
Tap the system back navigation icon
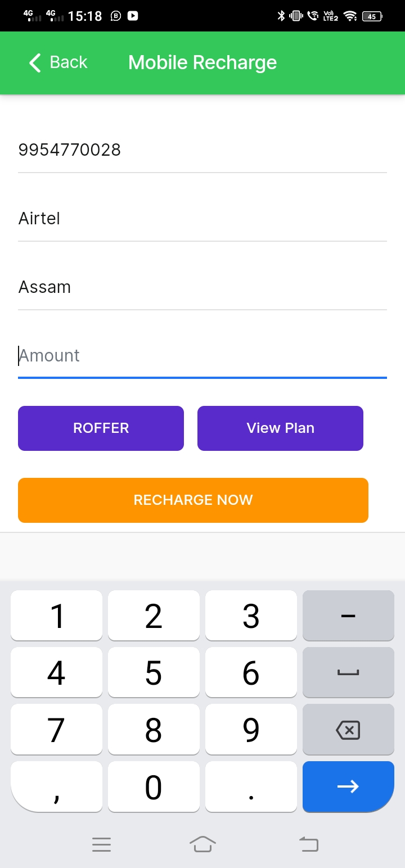308,844
